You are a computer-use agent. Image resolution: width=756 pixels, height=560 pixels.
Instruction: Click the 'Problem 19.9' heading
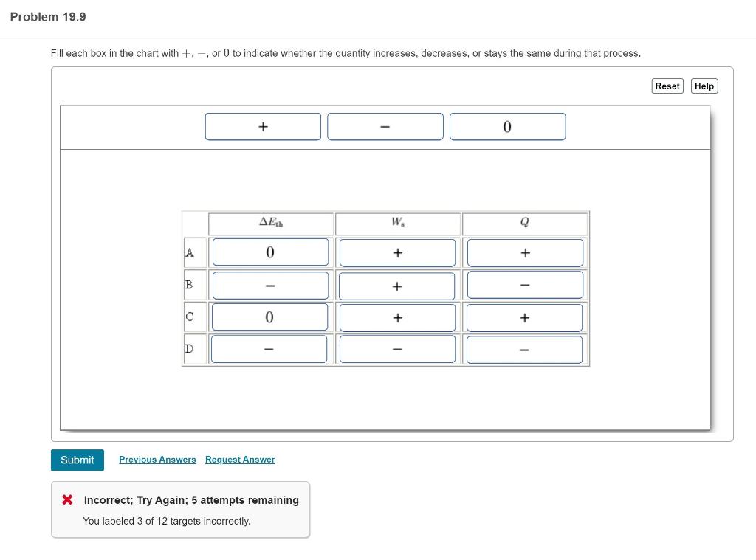48,17
